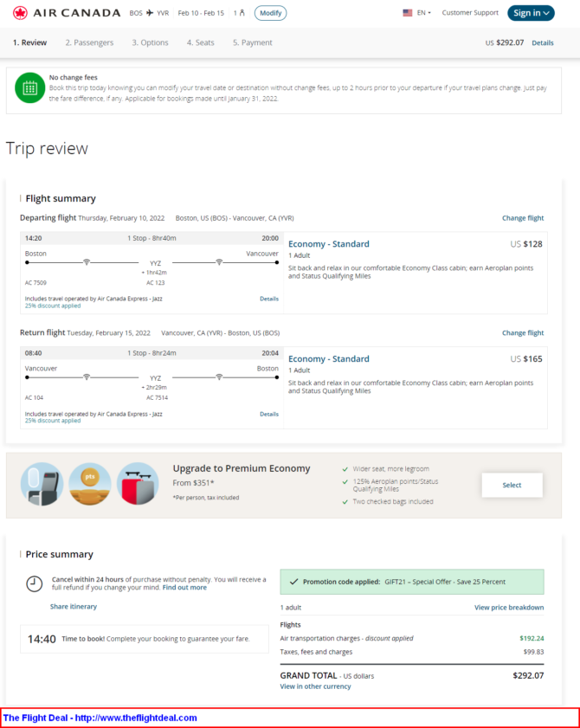This screenshot has height=728, width=580.
Task: Click checkmark icon in promotion code banner
Action: coord(293,582)
